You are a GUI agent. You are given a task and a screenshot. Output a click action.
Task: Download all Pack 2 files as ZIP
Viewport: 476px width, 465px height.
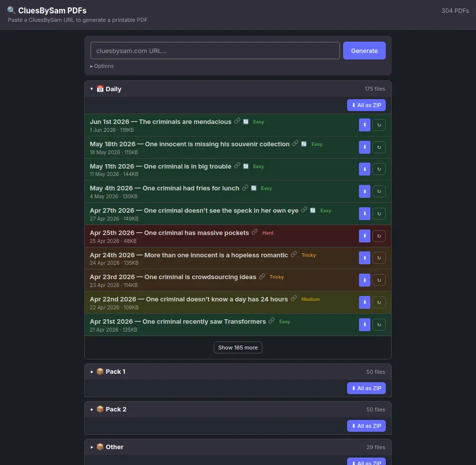click(x=366, y=426)
